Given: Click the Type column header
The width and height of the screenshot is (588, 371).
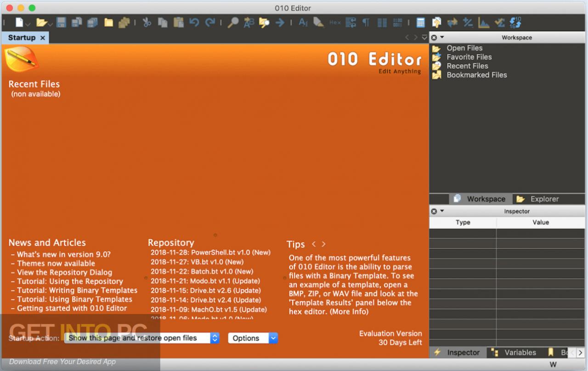Looking at the screenshot, I should point(463,222).
